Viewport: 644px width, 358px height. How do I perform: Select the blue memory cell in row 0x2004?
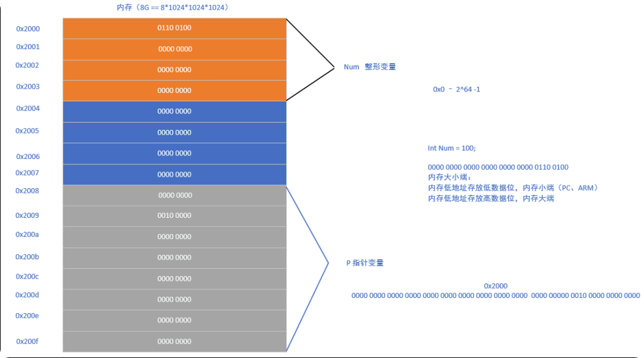175,112
